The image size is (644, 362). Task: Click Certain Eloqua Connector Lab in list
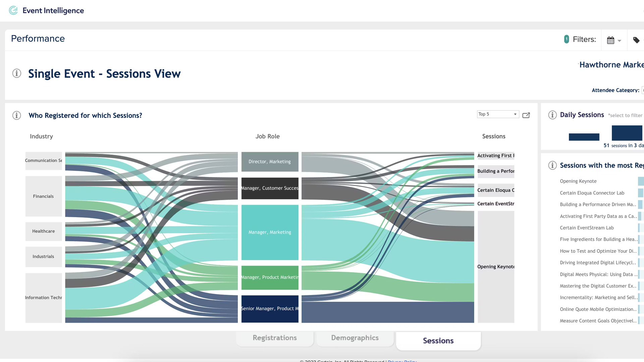(592, 193)
